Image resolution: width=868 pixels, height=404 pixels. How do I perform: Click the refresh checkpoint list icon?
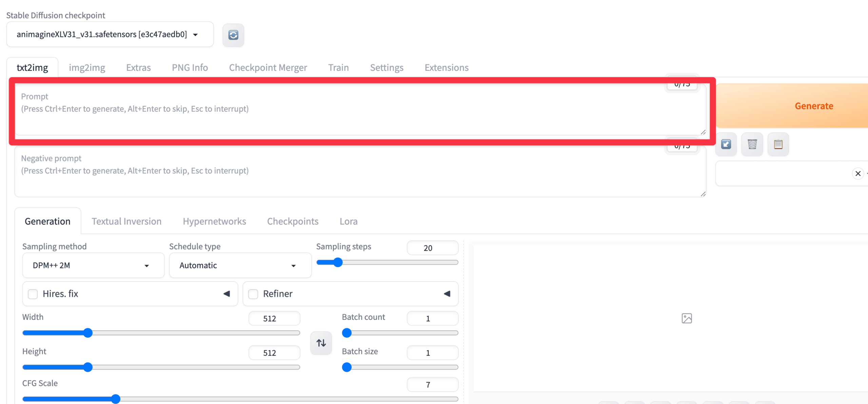click(x=233, y=35)
